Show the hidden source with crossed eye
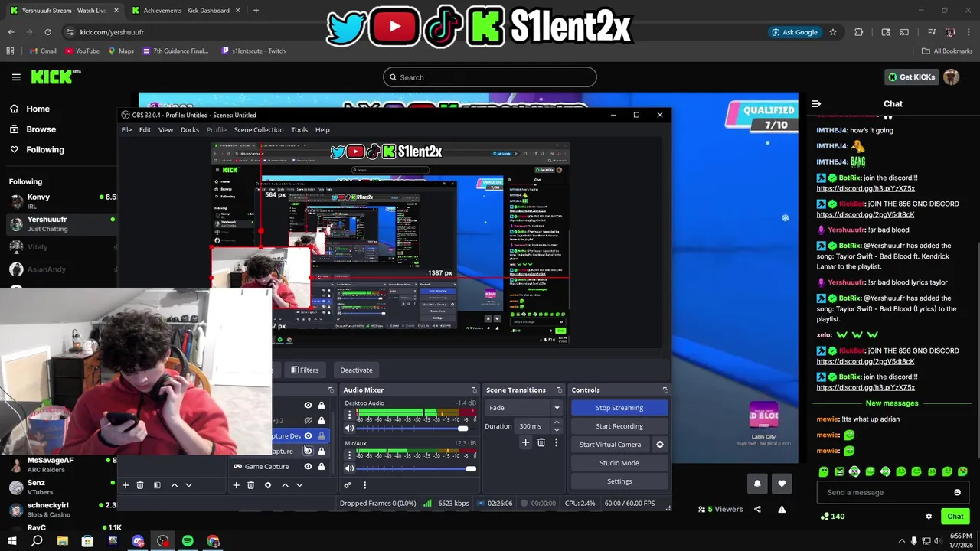The height and width of the screenshot is (551, 980). [x=309, y=421]
